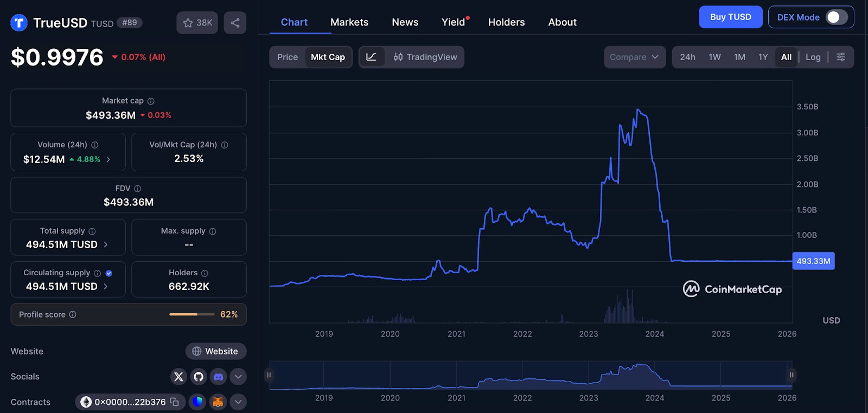Click the Profile score info icon
Screen dimensions: 868x413
tap(73, 314)
